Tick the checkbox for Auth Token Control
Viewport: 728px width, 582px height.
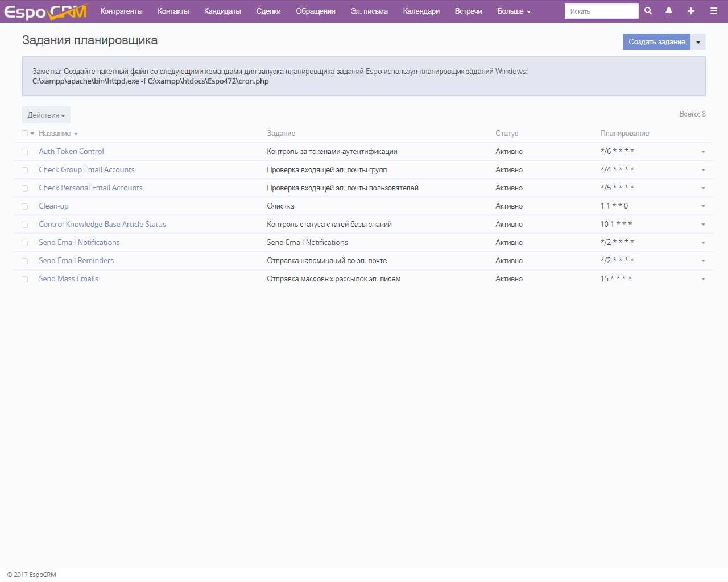coord(25,152)
